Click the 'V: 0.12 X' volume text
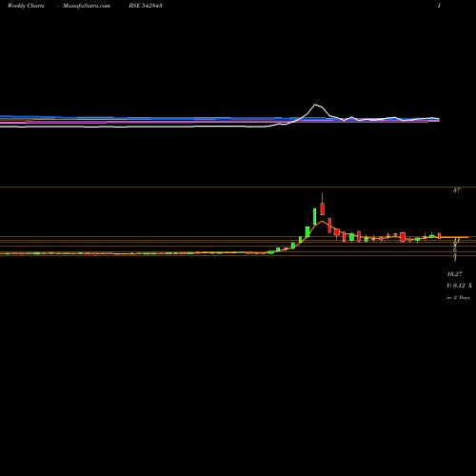Screen dimensions: 476x476 pos(459,286)
